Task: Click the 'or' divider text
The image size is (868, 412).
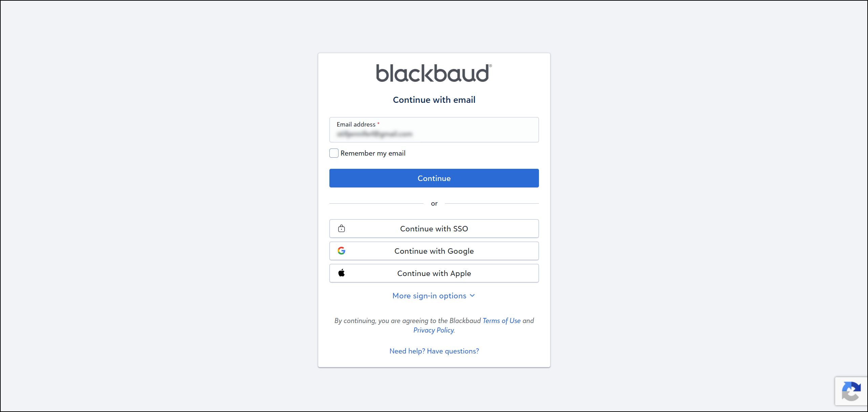Action: (434, 204)
